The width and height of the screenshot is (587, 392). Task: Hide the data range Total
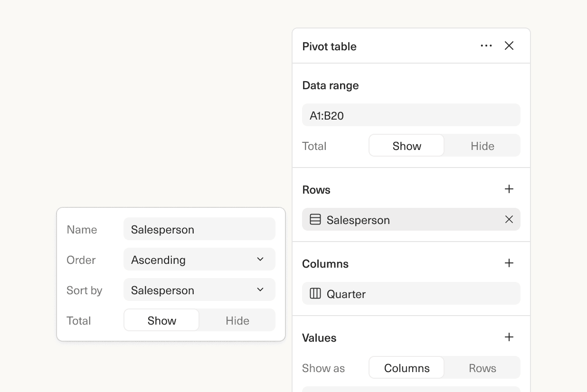(482, 146)
